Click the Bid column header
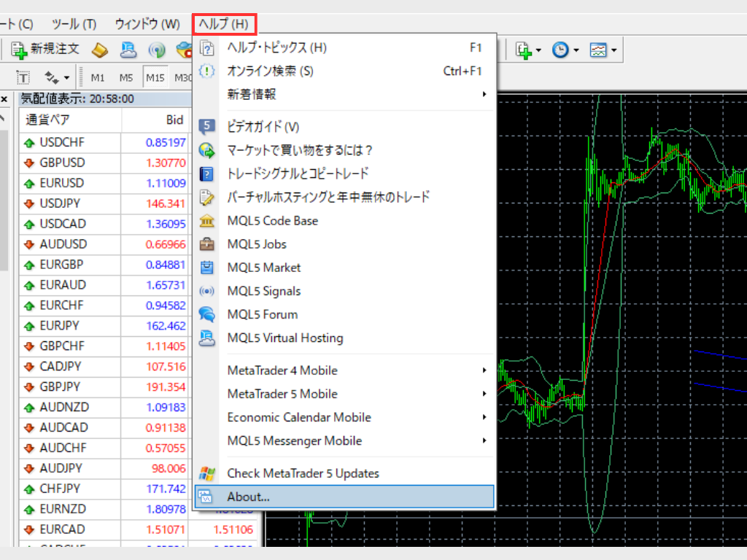Viewport: 747px width, 560px height. [x=155, y=120]
